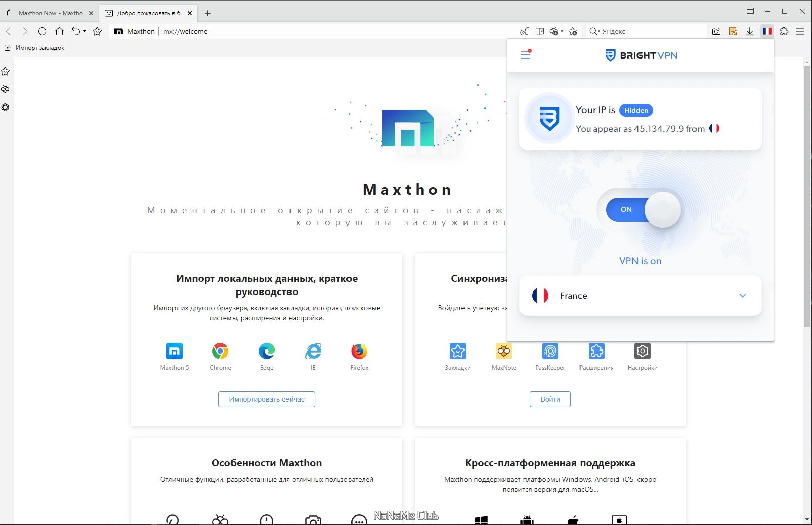Expand the France server location dropdown

pos(742,296)
